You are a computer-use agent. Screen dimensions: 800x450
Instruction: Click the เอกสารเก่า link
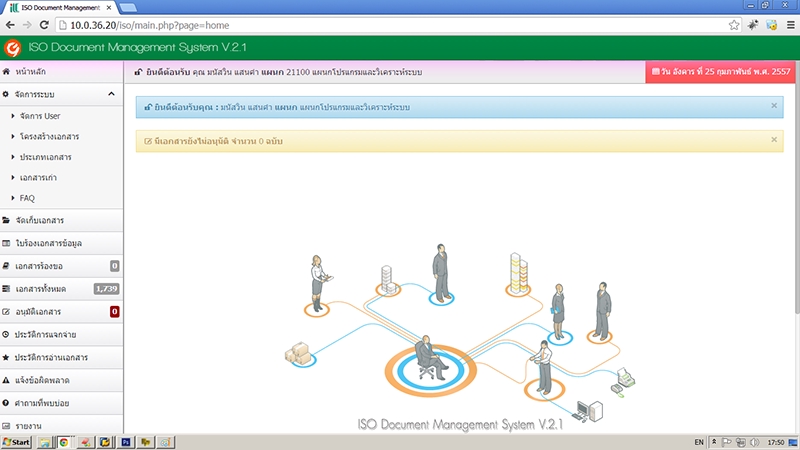point(38,178)
